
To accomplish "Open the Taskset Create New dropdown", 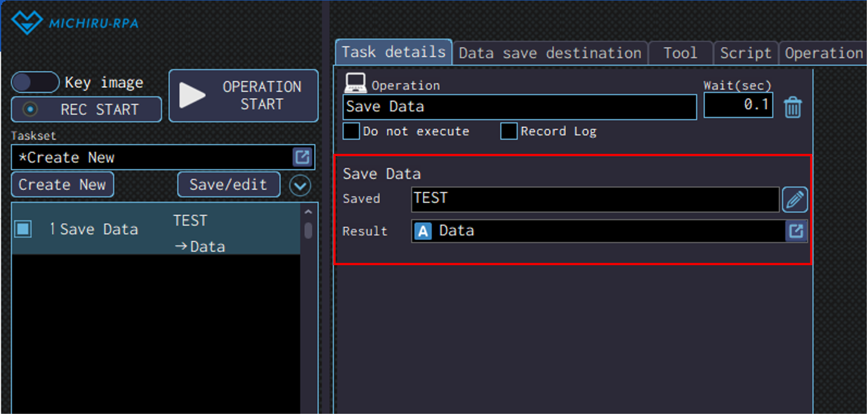I will click(155, 158).
